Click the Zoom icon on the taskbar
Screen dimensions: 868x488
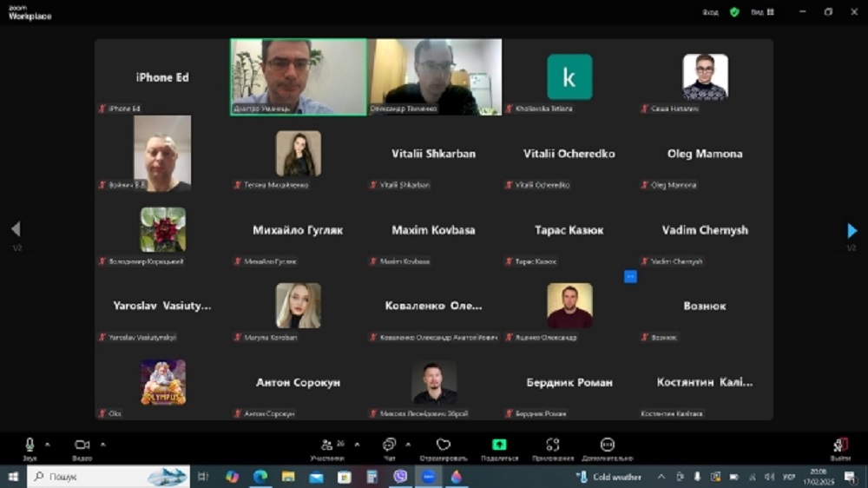[x=429, y=477]
